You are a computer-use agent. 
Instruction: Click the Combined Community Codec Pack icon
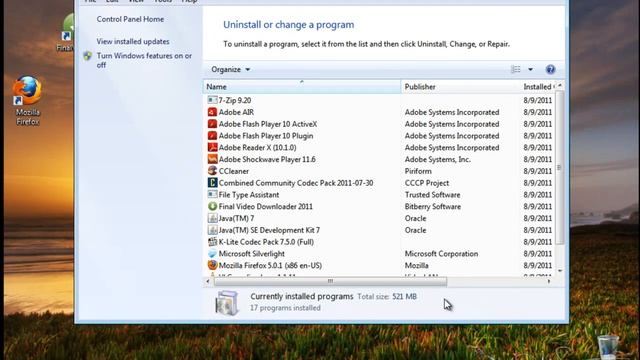(212, 183)
